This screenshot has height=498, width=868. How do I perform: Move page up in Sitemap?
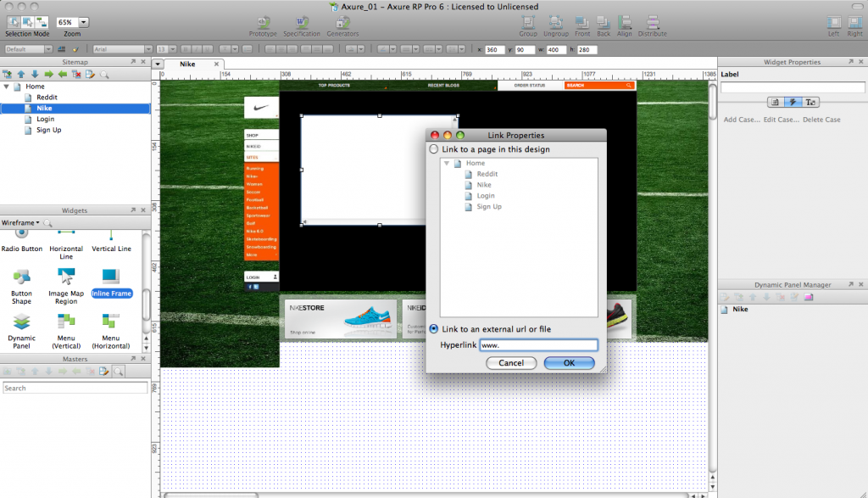(x=21, y=74)
